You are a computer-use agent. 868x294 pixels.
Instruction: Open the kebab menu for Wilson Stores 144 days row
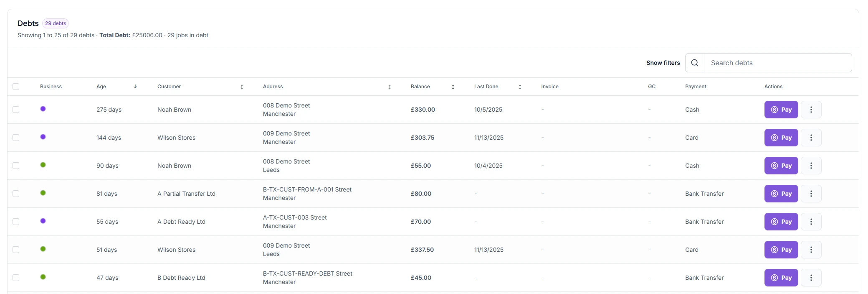click(x=811, y=137)
